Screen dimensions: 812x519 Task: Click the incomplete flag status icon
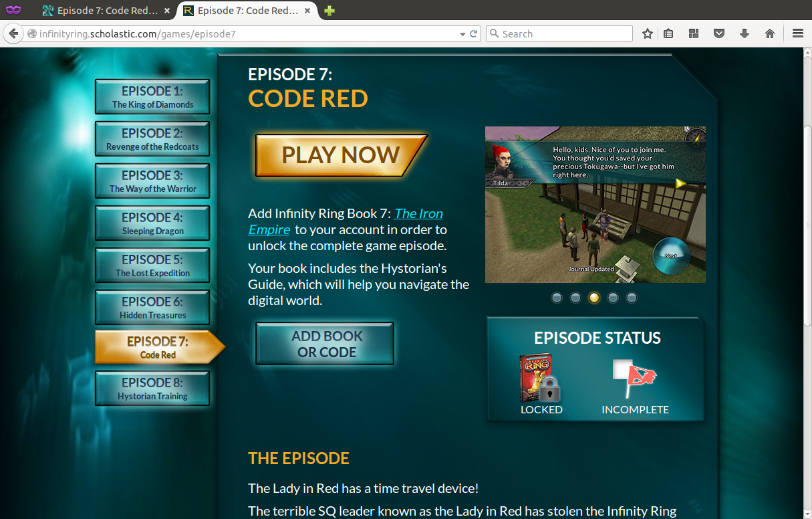[x=634, y=379]
